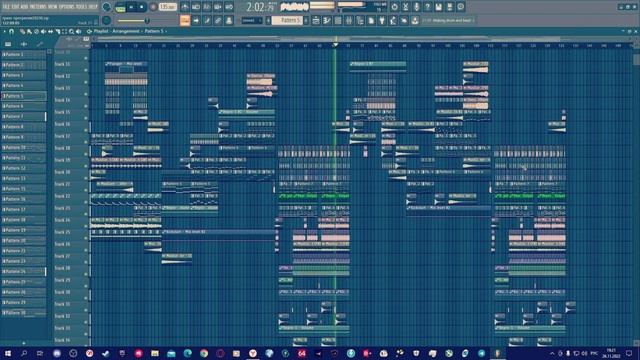Click the Windows Start button
The width and height of the screenshot is (640, 360).
tap(7, 353)
